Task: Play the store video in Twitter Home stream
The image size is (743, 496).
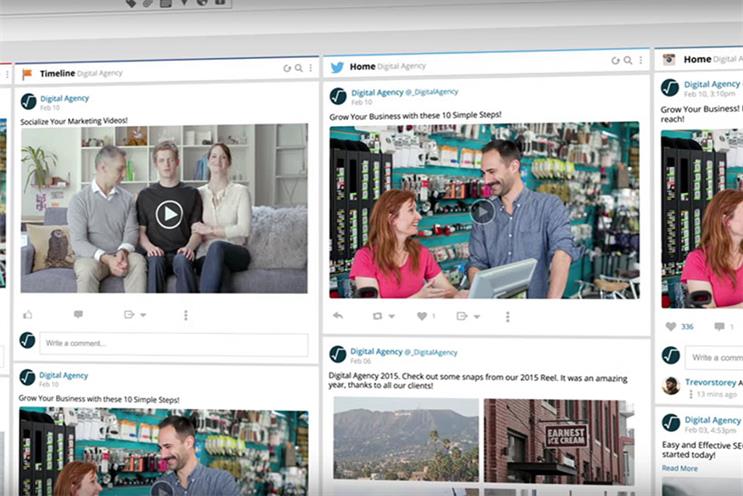Action: click(x=483, y=212)
